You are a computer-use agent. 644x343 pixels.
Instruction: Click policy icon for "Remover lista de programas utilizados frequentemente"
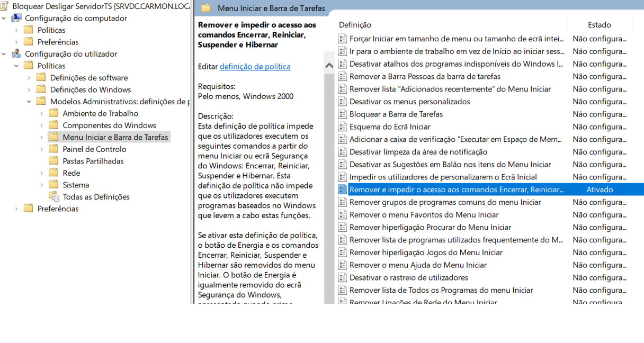[x=343, y=240]
